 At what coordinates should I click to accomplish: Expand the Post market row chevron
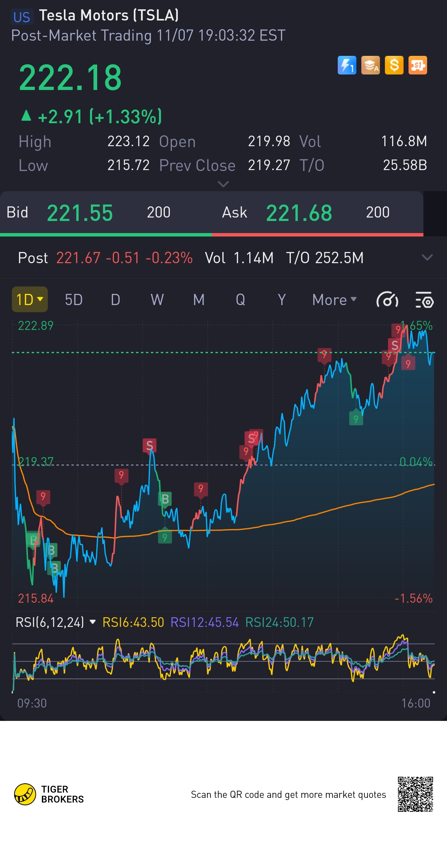tap(427, 258)
